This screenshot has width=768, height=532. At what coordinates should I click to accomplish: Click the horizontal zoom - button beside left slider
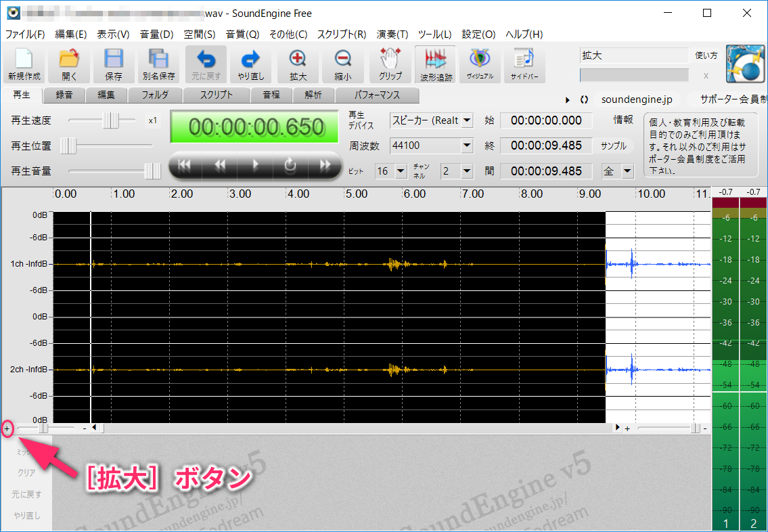85,428
